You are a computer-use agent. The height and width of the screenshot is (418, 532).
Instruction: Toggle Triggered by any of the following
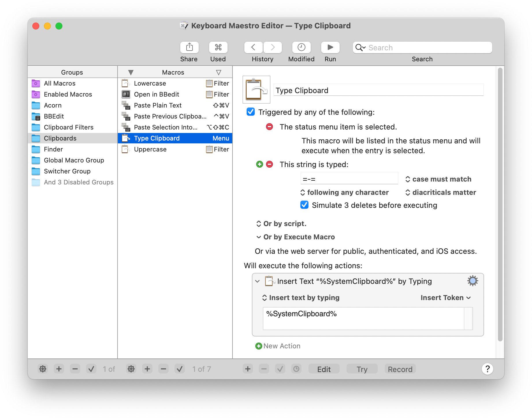(x=251, y=112)
